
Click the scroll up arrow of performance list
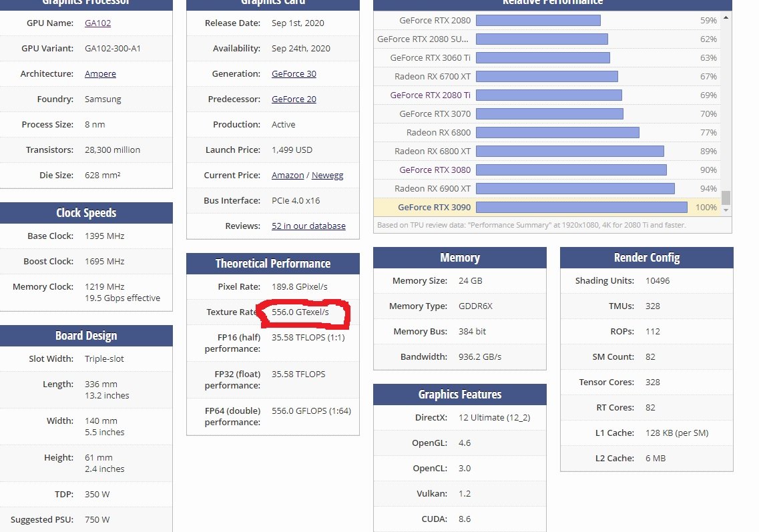tap(726, 17)
